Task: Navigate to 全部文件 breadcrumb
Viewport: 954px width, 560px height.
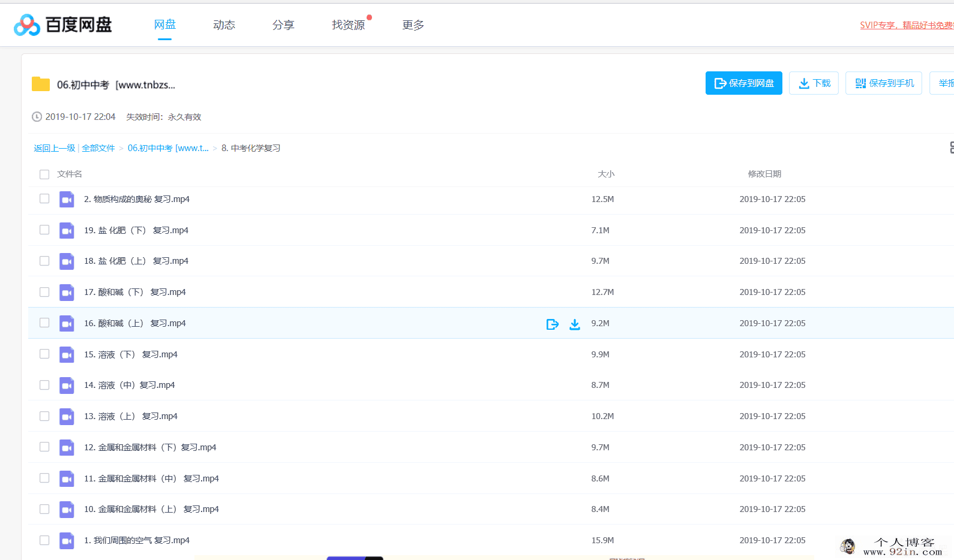Action: [98, 148]
